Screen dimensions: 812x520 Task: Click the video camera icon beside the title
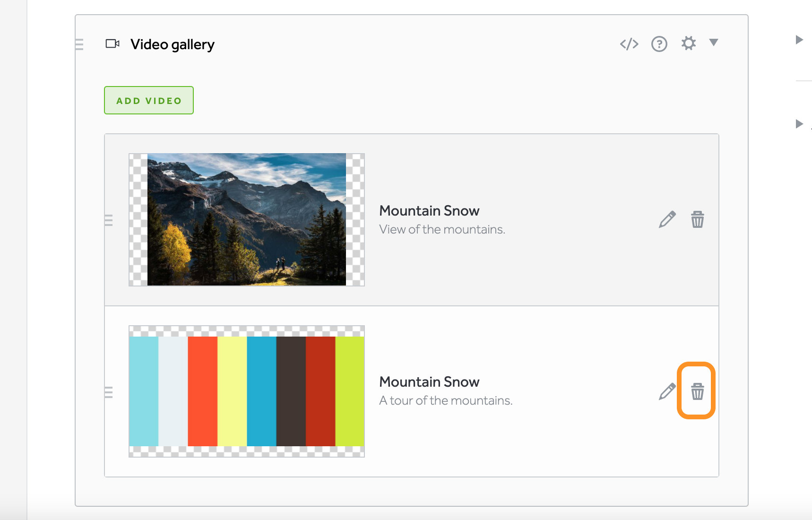click(x=112, y=44)
